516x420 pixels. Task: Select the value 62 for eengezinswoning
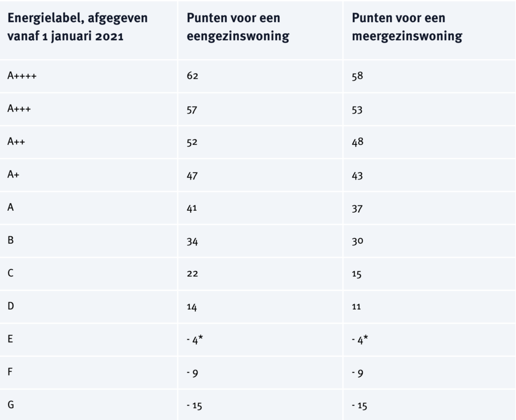193,76
